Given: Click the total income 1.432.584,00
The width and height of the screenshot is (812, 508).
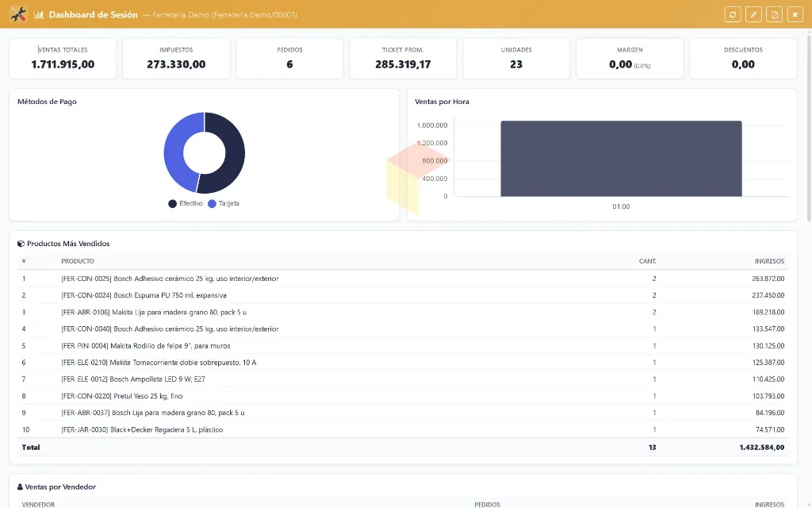Looking at the screenshot, I should (x=762, y=448).
